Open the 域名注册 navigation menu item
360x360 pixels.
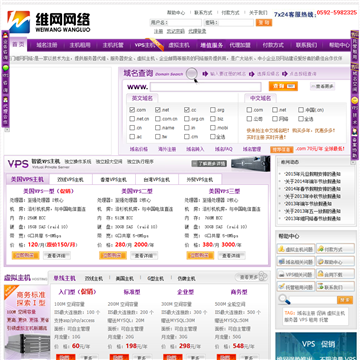[47, 45]
